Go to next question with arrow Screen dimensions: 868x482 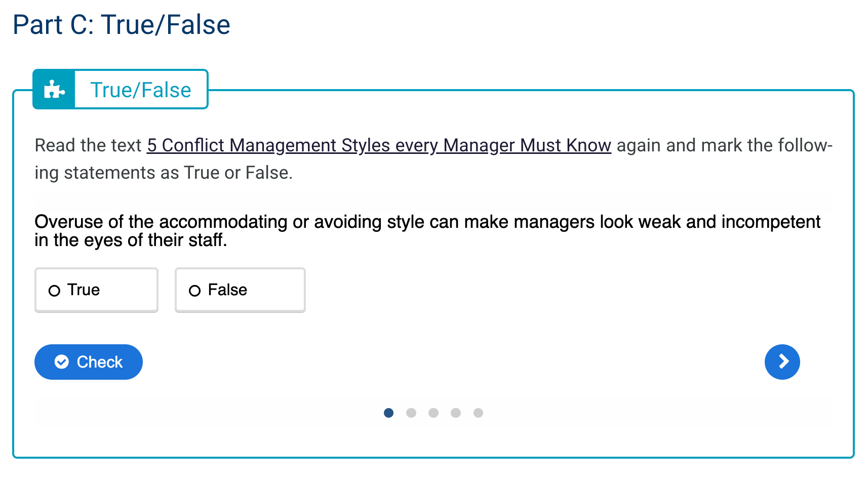tap(782, 361)
